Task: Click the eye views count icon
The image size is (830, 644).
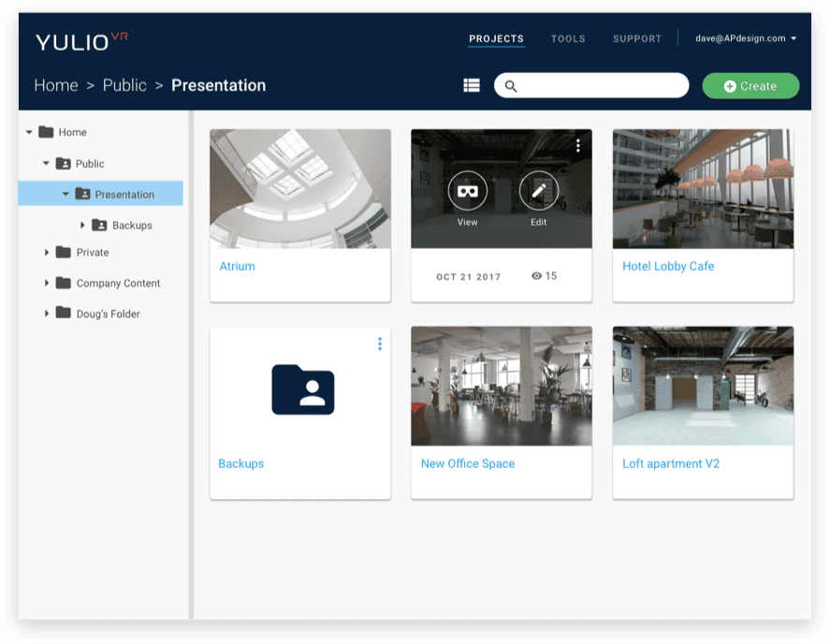Action: (536, 276)
